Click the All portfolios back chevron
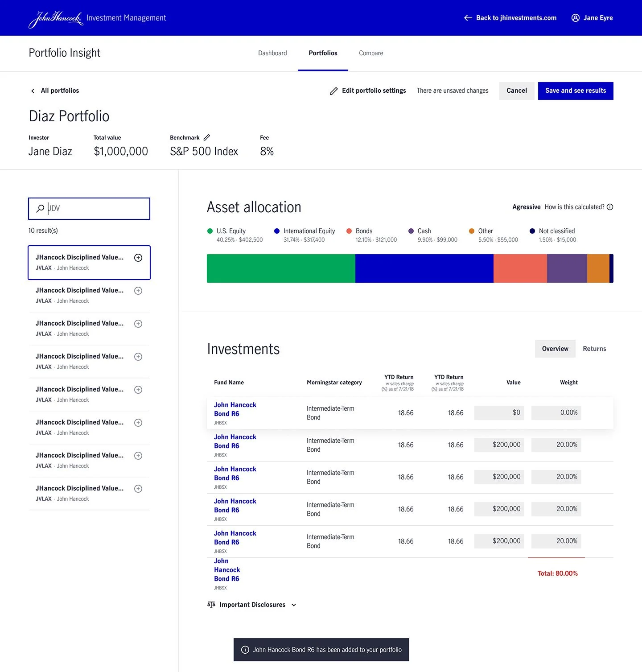The height and width of the screenshot is (672, 642). (33, 91)
